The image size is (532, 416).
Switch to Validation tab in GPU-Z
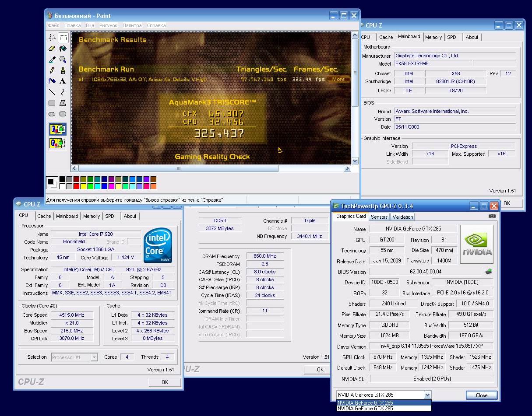(x=403, y=217)
